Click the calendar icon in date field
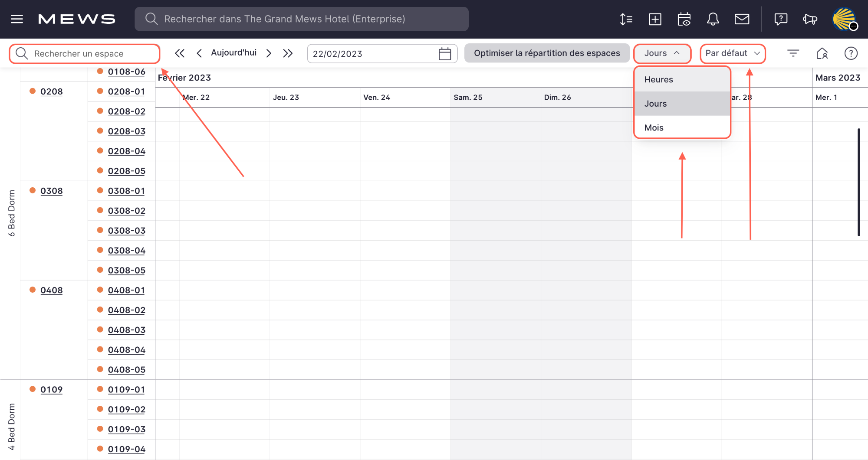 (x=445, y=54)
